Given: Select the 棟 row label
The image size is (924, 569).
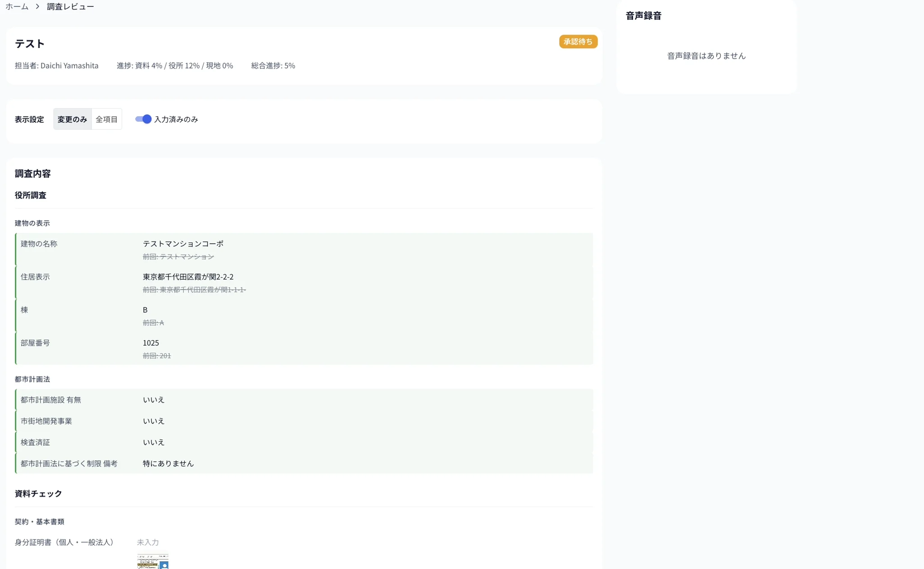Looking at the screenshot, I should (24, 310).
